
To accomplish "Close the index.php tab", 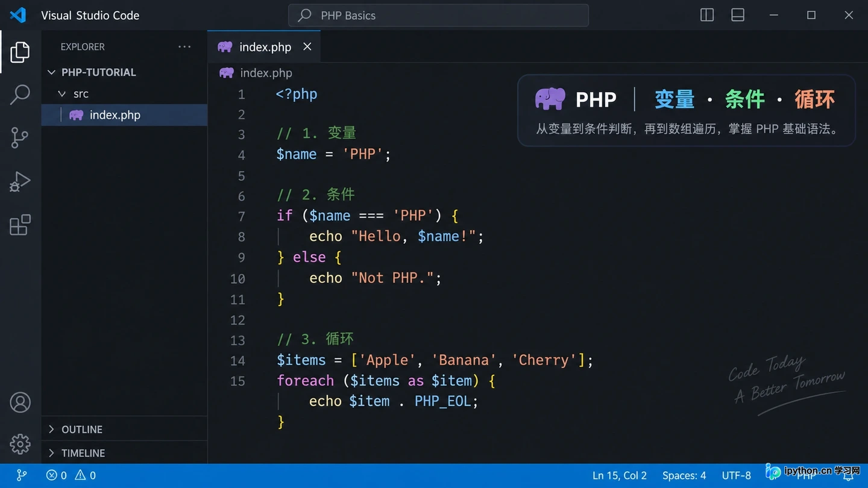I will 307,46.
